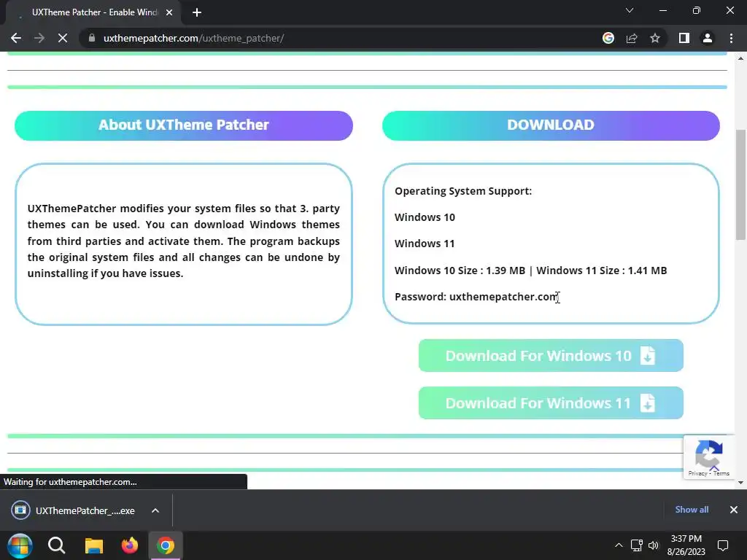The height and width of the screenshot is (560, 747).
Task: Toggle the browser side panel
Action: click(684, 38)
